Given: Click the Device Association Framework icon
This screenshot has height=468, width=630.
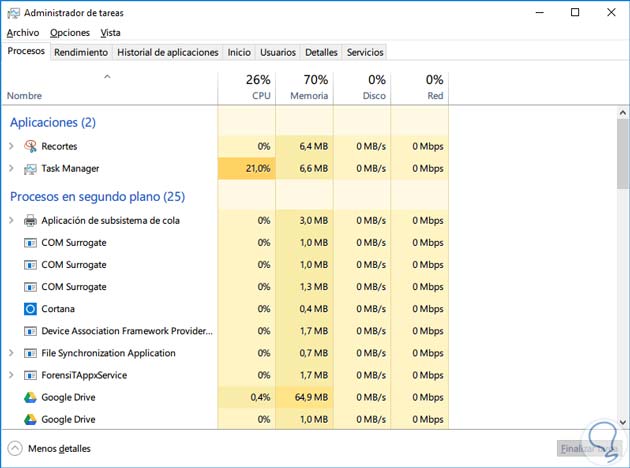Looking at the screenshot, I should point(30,331).
